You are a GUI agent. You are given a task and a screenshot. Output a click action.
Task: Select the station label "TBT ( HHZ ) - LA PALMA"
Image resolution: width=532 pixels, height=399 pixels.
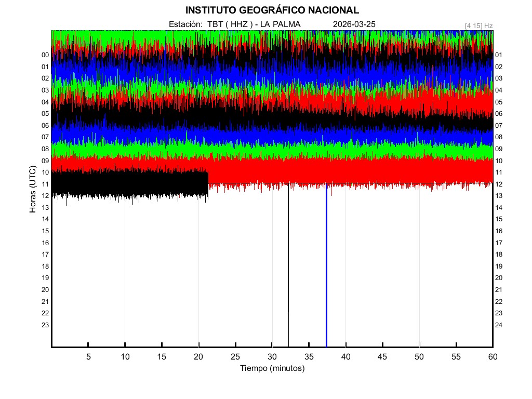pyautogui.click(x=254, y=24)
